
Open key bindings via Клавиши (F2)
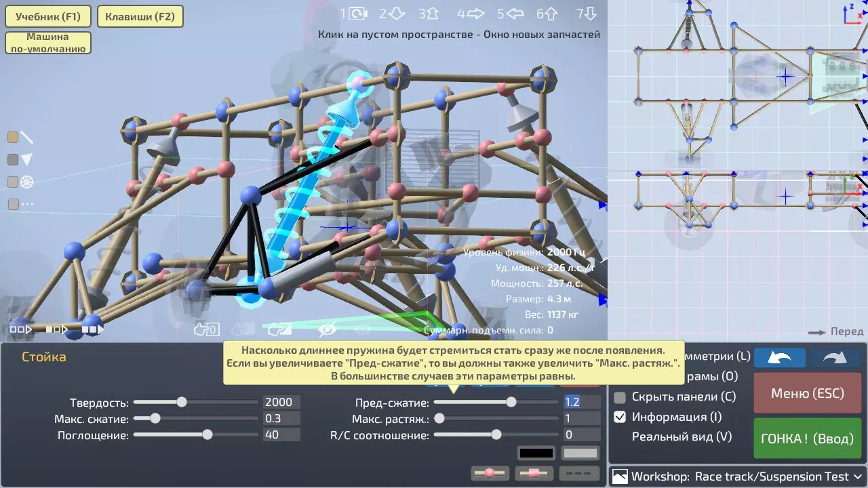tap(140, 17)
